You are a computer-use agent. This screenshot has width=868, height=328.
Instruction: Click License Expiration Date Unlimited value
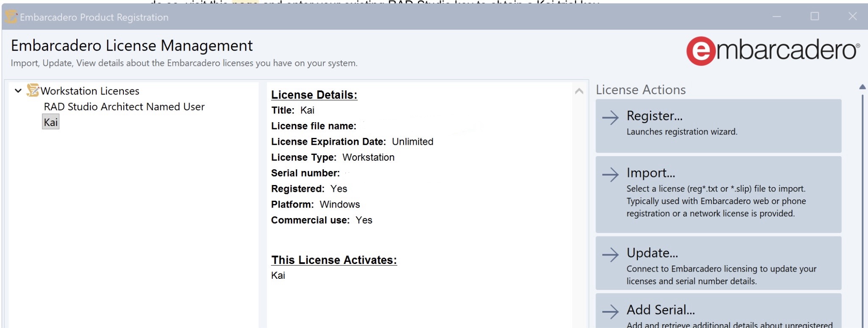[412, 142]
